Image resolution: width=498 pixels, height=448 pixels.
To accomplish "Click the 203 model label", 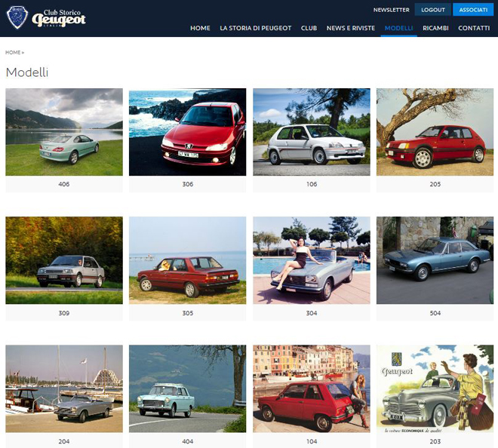I will [435, 441].
